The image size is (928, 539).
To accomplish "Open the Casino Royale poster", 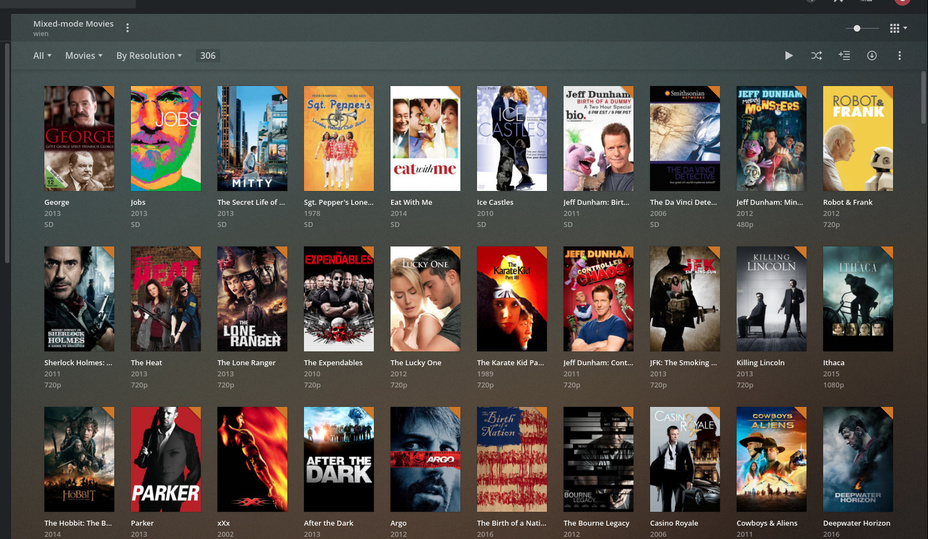I will [685, 459].
